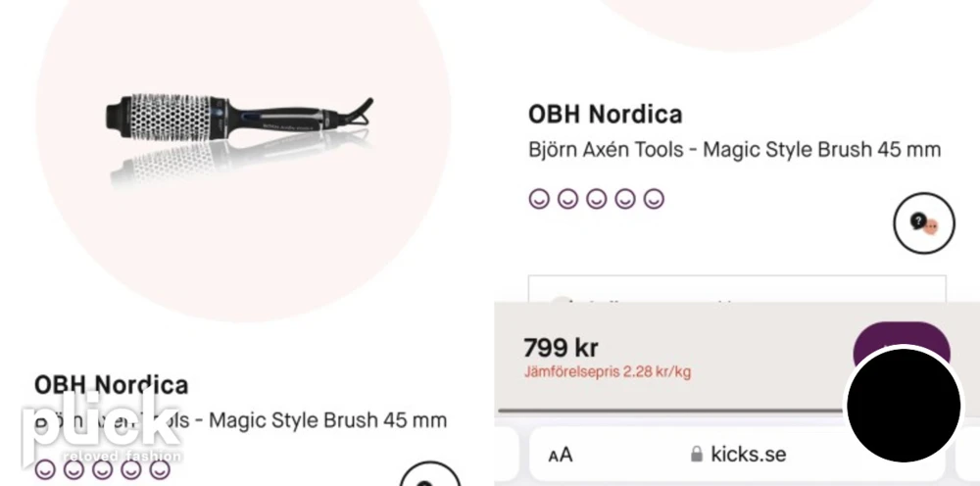Click the first smiley rating on right panel
The width and height of the screenshot is (980, 486).
tap(539, 199)
